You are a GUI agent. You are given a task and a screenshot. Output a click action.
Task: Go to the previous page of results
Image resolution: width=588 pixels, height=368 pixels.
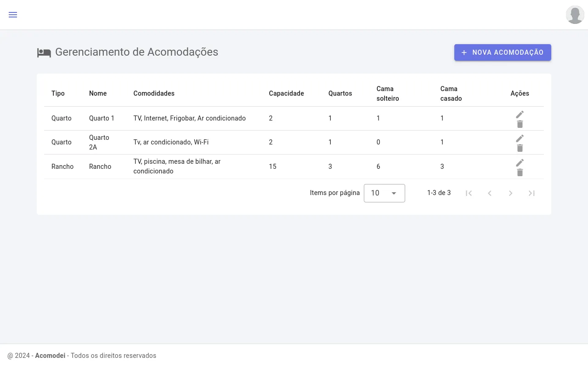(x=490, y=193)
